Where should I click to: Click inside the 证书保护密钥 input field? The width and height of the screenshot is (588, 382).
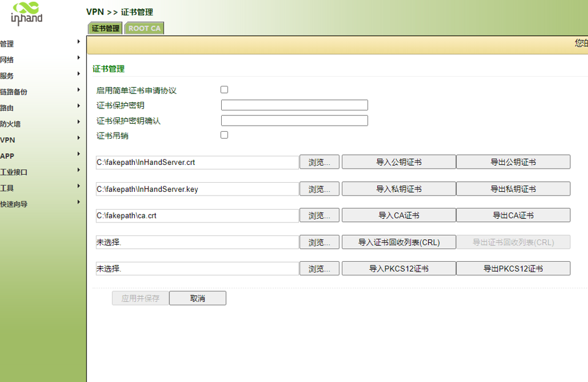[x=294, y=105]
